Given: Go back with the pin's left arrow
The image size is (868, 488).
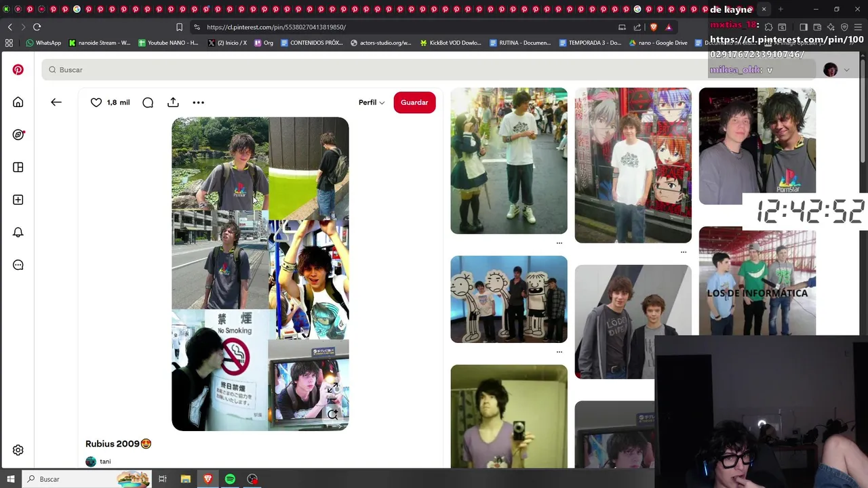Looking at the screenshot, I should click(56, 102).
